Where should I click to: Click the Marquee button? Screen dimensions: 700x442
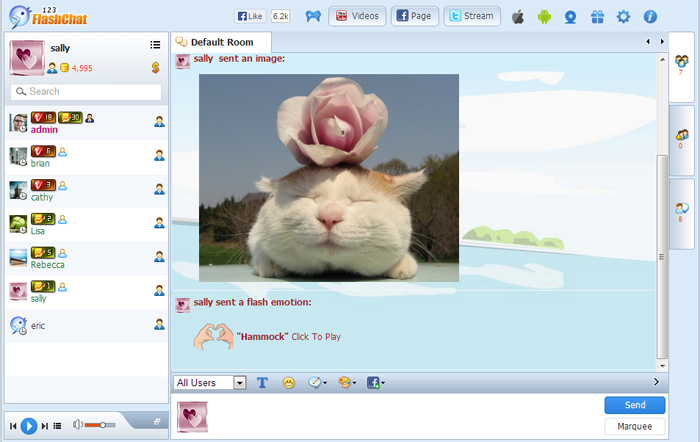click(634, 426)
